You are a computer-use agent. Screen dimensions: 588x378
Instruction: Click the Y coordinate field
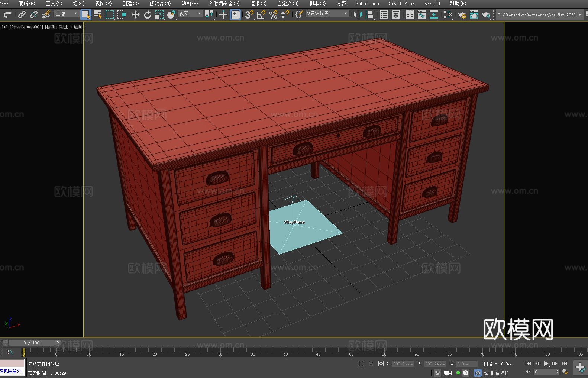click(435, 364)
